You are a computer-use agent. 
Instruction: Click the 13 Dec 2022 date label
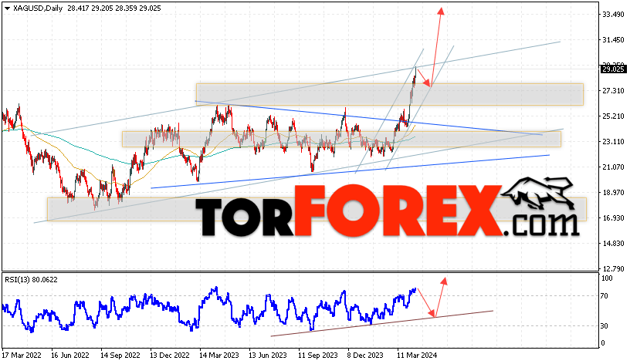tap(170, 356)
